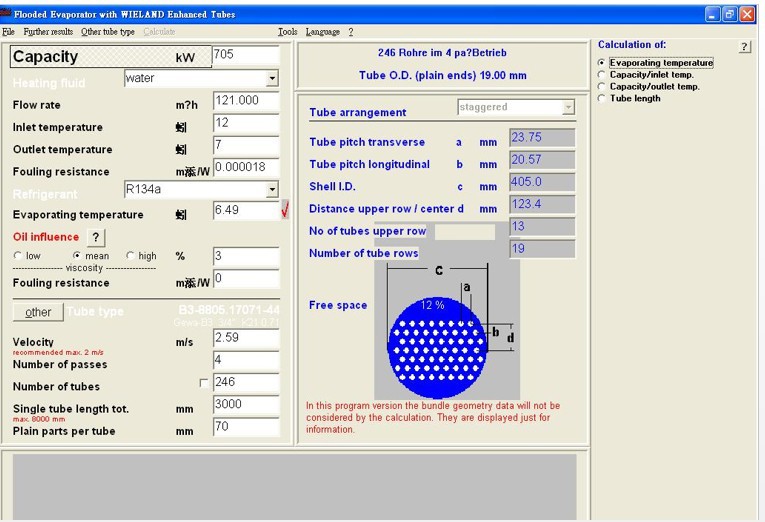The width and height of the screenshot is (765, 522).
Task: Click the Capacity kW input field
Action: pos(246,55)
